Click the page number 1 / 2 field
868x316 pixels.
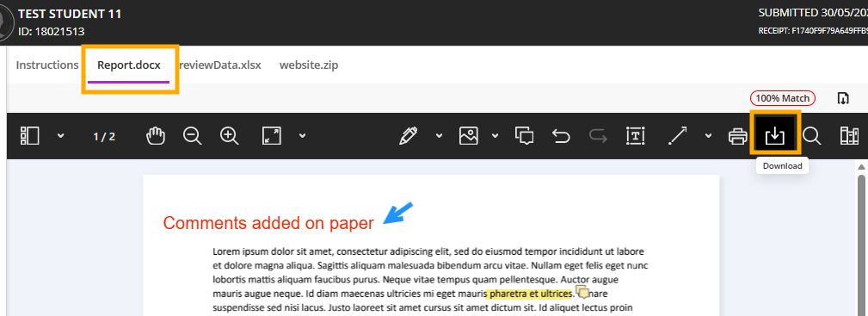click(104, 136)
